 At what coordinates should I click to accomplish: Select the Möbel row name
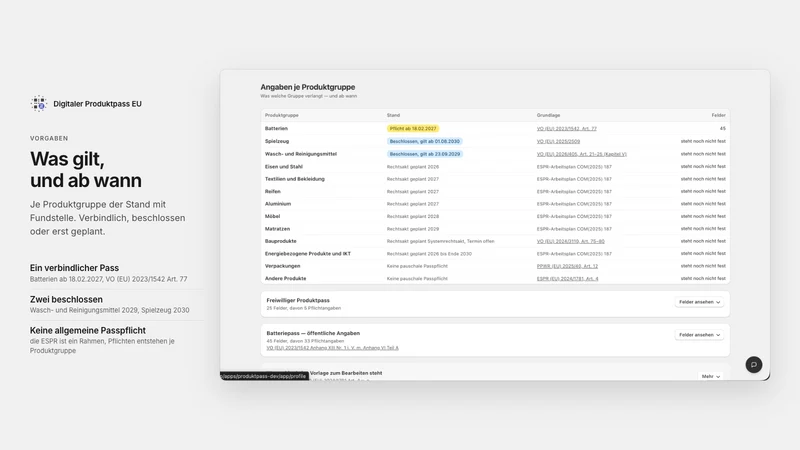pos(272,216)
